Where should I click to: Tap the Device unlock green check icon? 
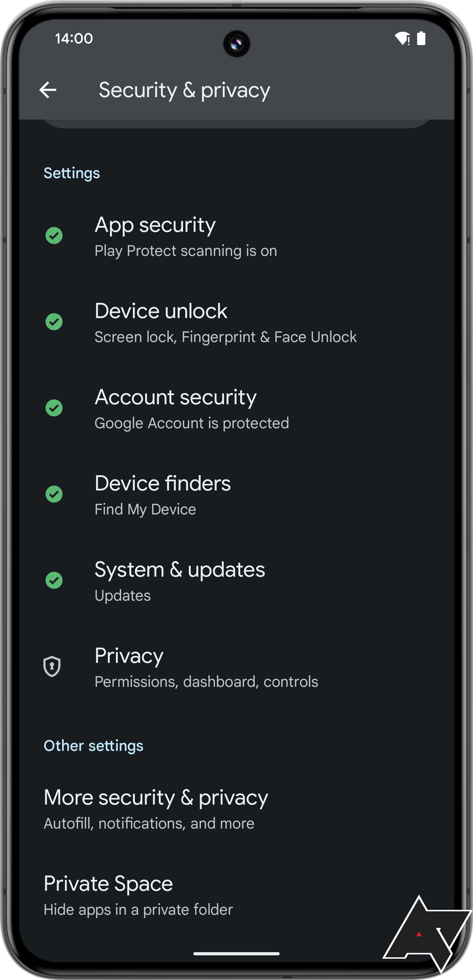(54, 322)
